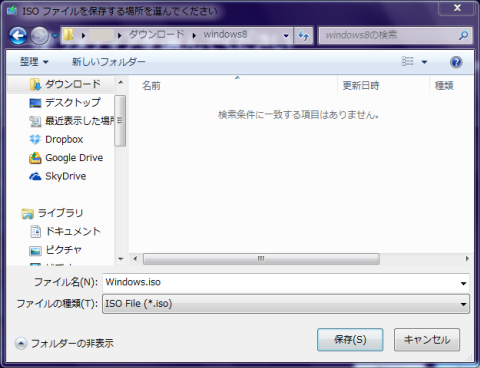Screen dimensions: 480x368
Task: Open help with the question mark icon
Action: 456,62
